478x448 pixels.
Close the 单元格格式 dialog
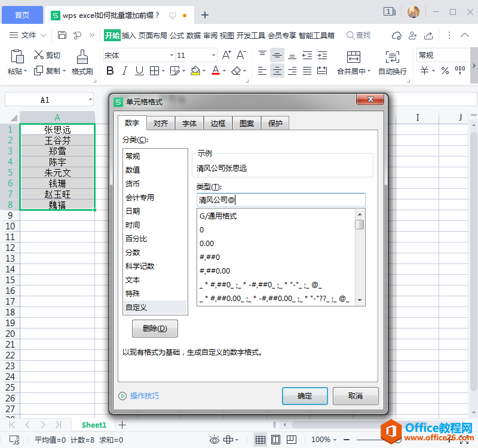click(x=370, y=99)
